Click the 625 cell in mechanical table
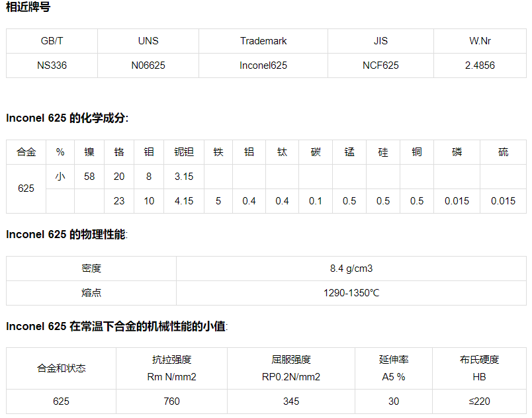 click(x=62, y=401)
